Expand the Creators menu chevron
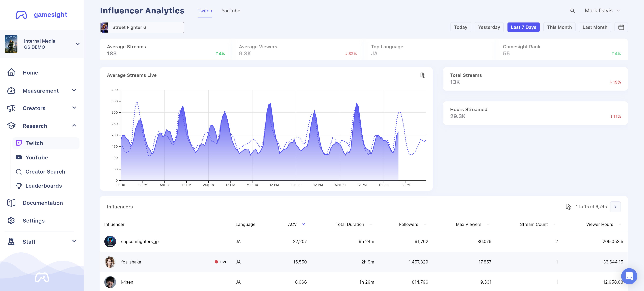 click(74, 108)
